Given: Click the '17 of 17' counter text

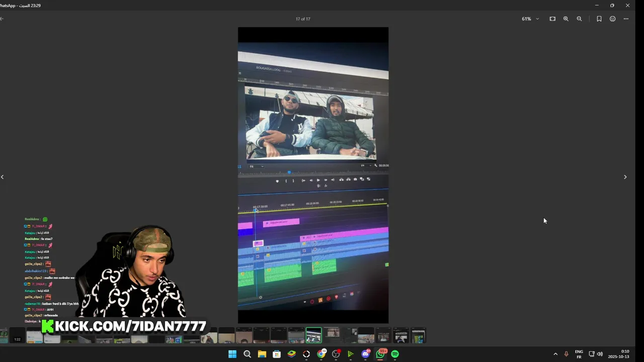Looking at the screenshot, I should point(303,19).
